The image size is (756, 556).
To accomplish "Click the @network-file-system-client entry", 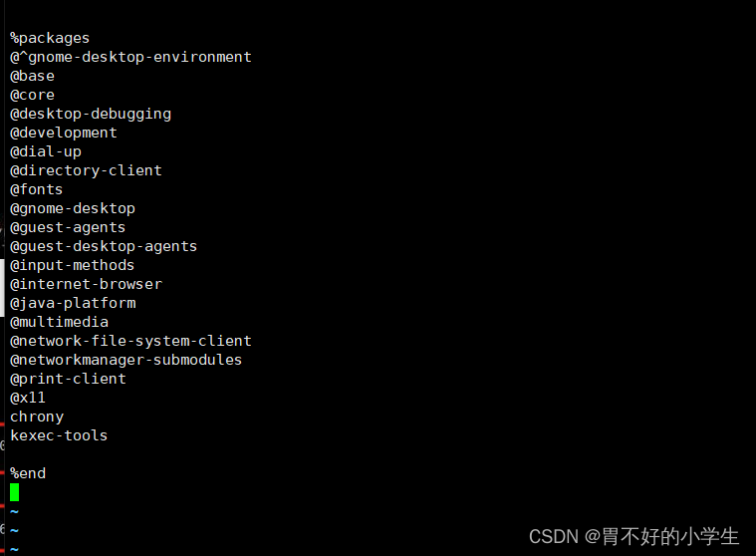I will point(130,341).
